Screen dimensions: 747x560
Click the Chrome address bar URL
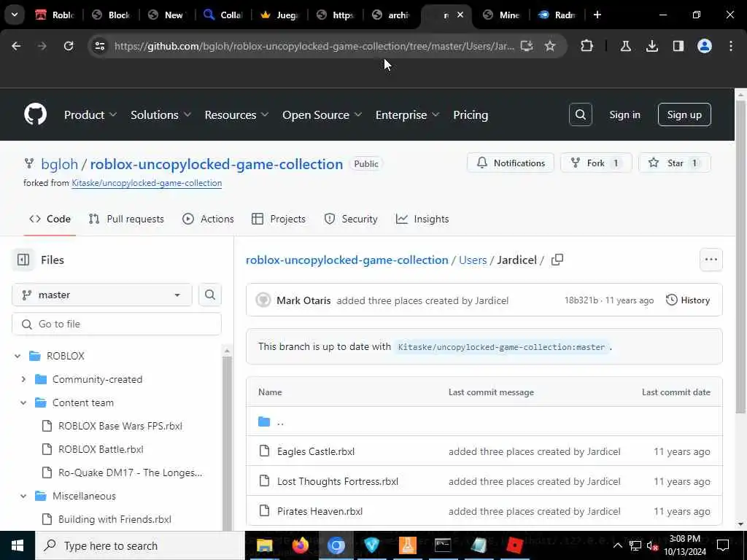[x=314, y=46]
